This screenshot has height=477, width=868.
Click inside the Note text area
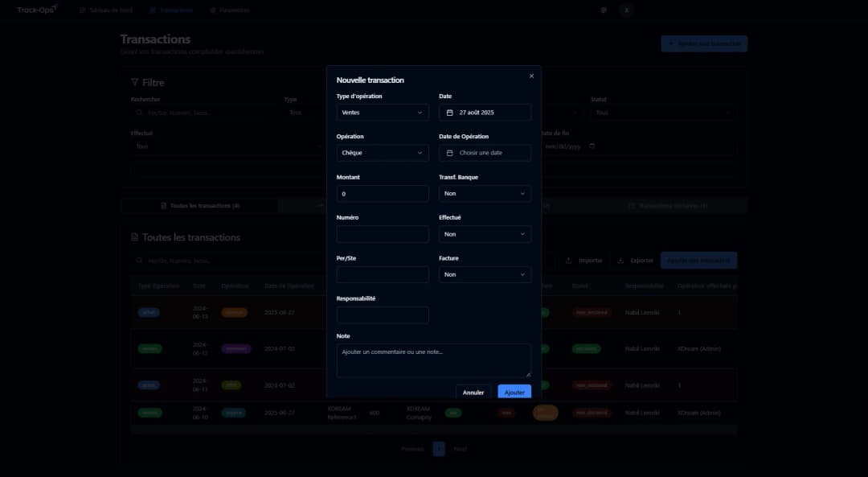(433, 358)
